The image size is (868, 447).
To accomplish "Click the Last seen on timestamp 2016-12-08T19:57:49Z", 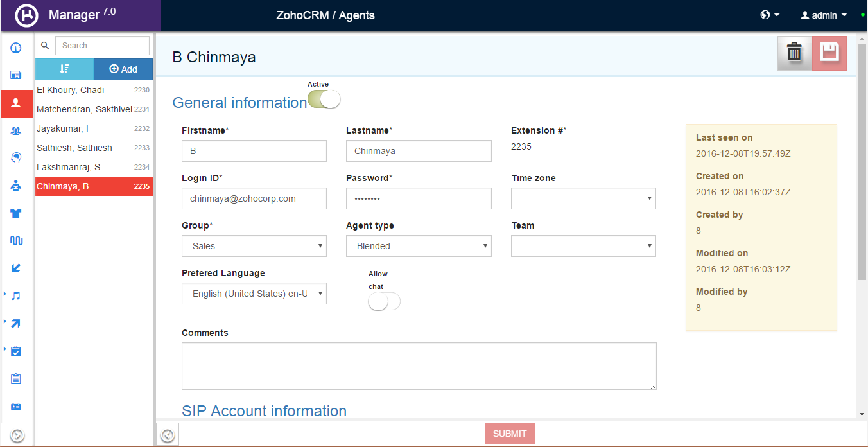I will (x=743, y=153).
